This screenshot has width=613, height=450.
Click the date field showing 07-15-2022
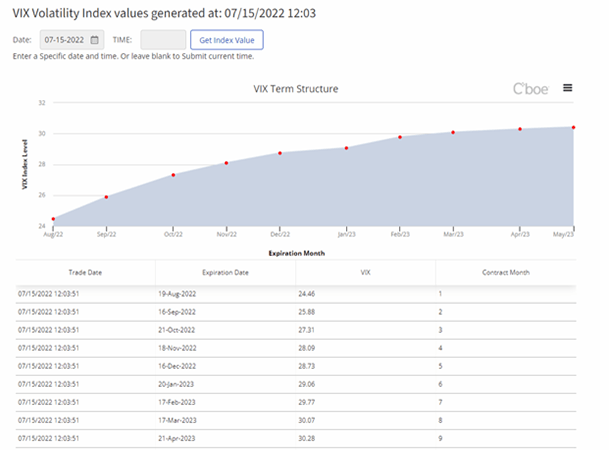[x=72, y=40]
